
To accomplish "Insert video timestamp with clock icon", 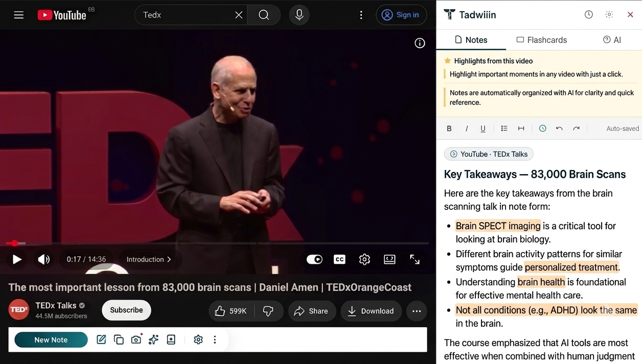I will point(543,129).
